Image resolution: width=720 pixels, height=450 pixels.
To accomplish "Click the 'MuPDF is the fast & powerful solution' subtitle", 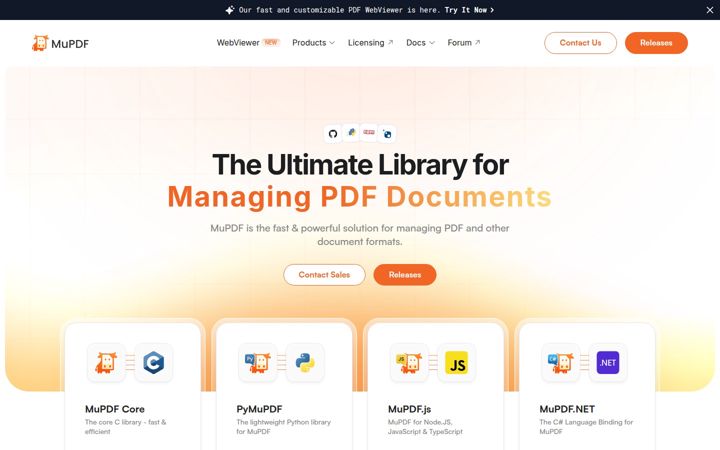I will coord(360,235).
